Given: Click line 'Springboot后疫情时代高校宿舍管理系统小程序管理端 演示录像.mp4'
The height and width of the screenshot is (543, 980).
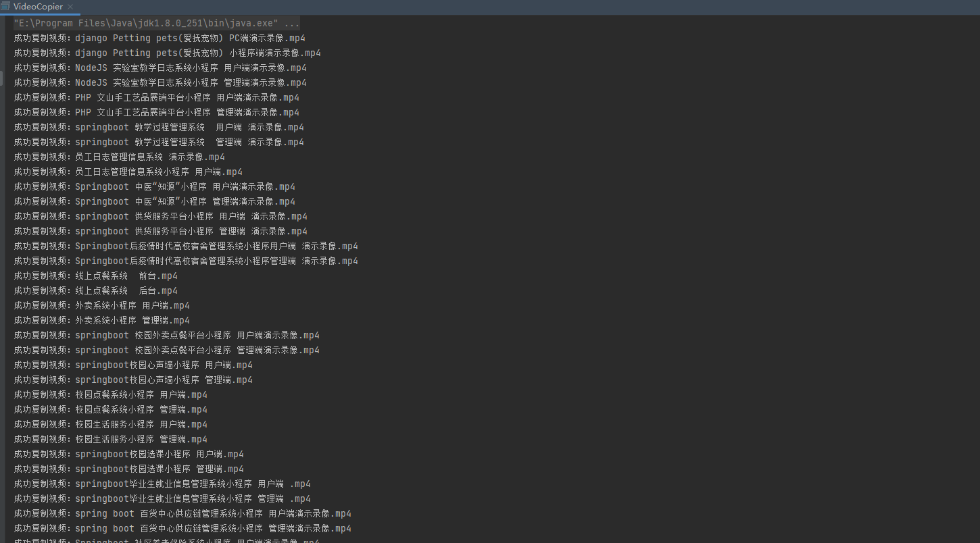Looking at the screenshot, I should point(186,261).
